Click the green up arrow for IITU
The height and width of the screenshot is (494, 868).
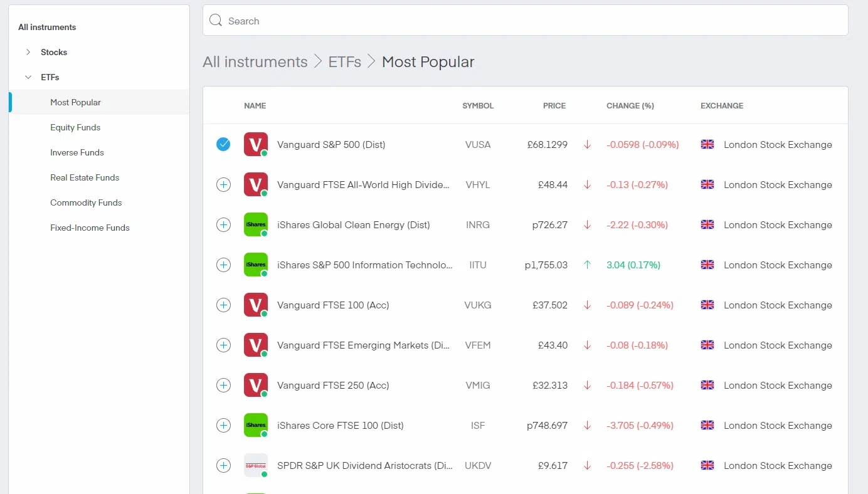[x=587, y=265]
